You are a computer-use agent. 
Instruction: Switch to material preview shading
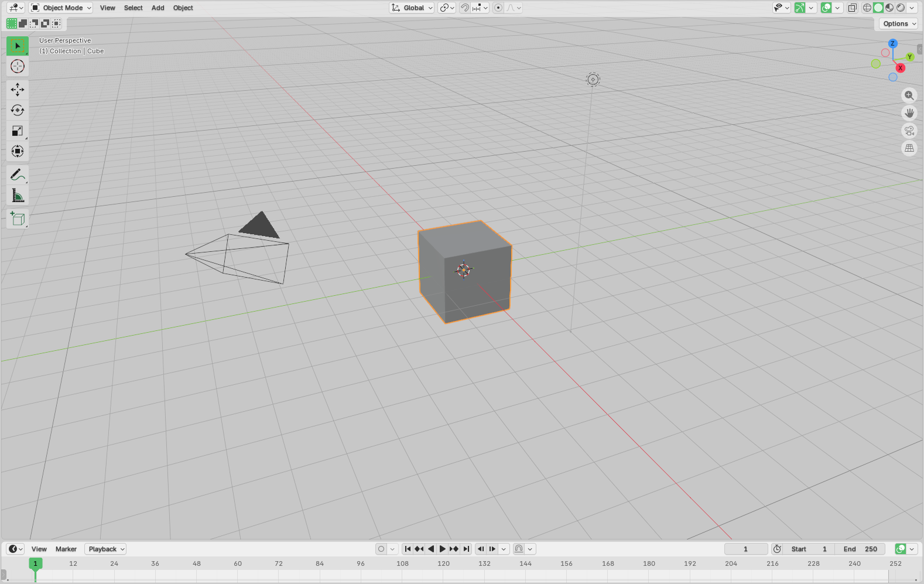click(x=889, y=8)
